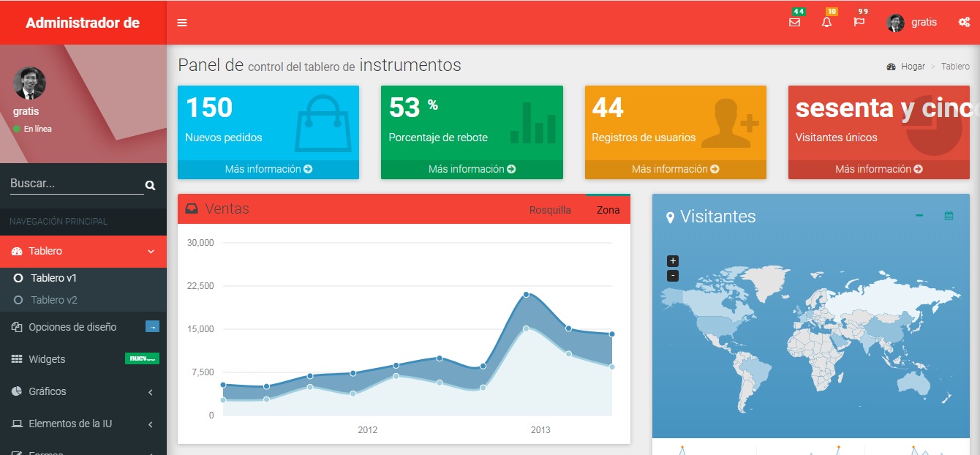Toggle the sidebar hamburger menu
The image size is (980, 455).
(x=182, y=23)
